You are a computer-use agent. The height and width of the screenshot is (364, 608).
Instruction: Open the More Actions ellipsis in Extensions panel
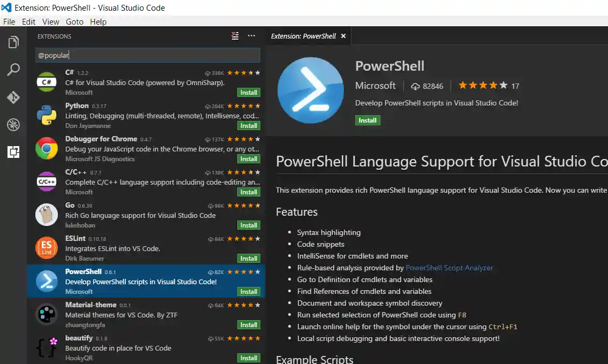[x=251, y=36]
